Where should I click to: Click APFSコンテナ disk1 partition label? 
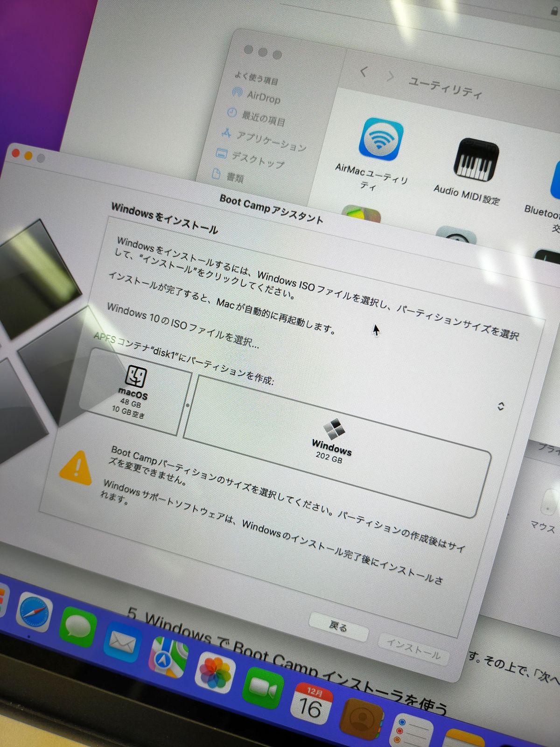pyautogui.click(x=183, y=359)
